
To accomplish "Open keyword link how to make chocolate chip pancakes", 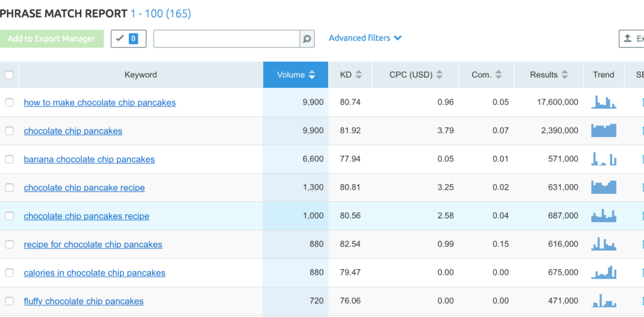I will (100, 103).
